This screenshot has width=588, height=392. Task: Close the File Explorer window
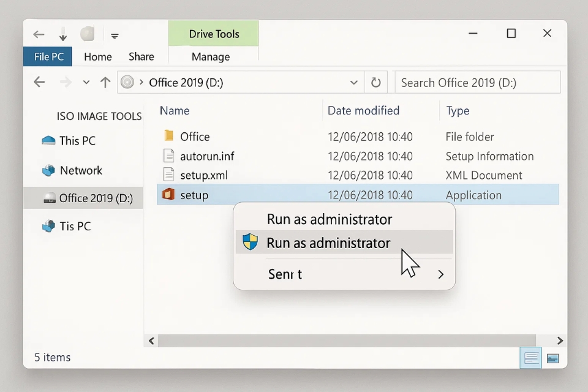tap(547, 33)
